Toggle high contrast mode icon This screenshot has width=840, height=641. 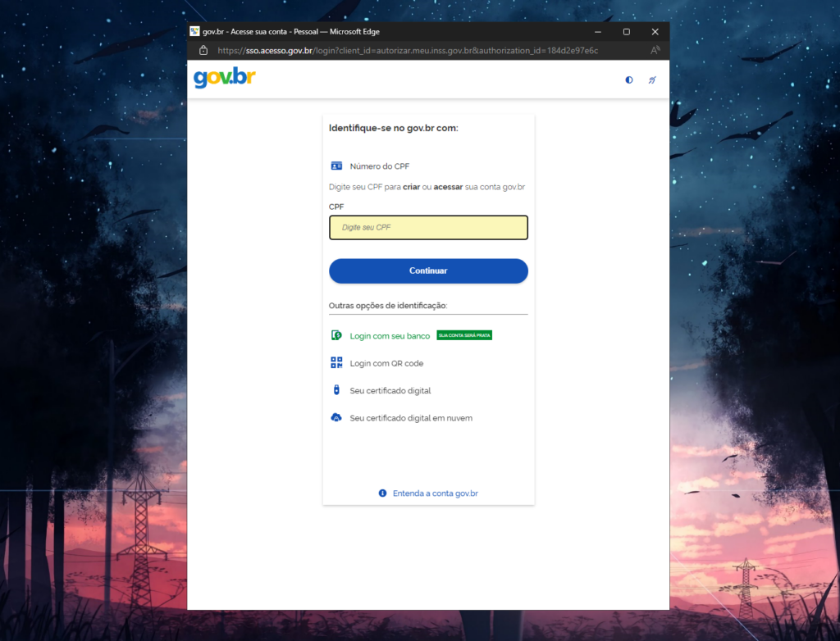click(x=629, y=80)
